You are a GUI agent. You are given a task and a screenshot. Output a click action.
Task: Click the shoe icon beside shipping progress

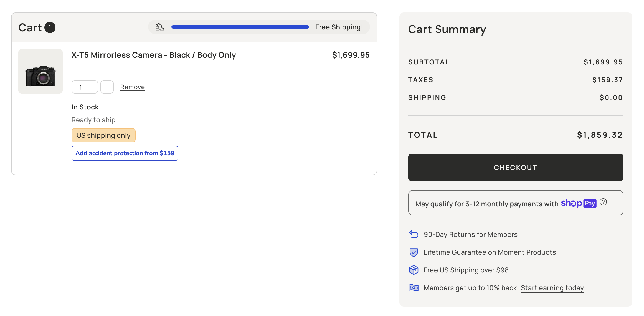click(160, 27)
